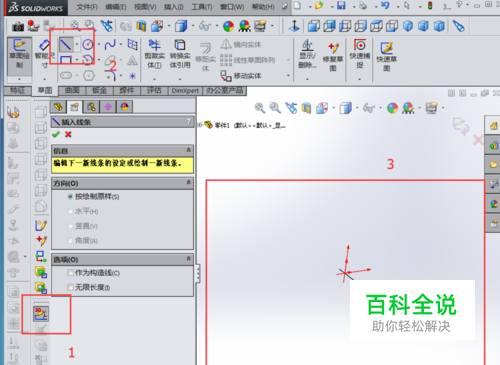The image size is (500, 365).
Task: Switch to the Weldments (焊件) tab
Action: tap(127, 90)
